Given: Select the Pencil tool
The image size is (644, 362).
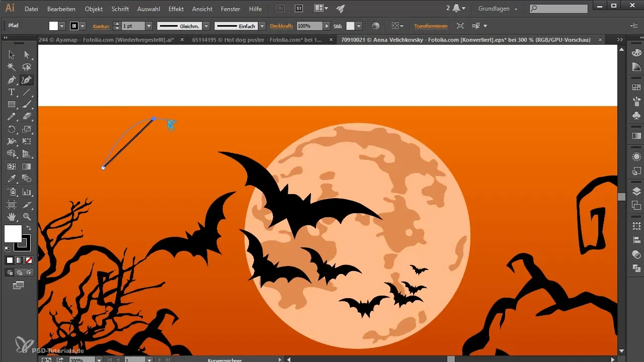Looking at the screenshot, I should click(x=12, y=117).
